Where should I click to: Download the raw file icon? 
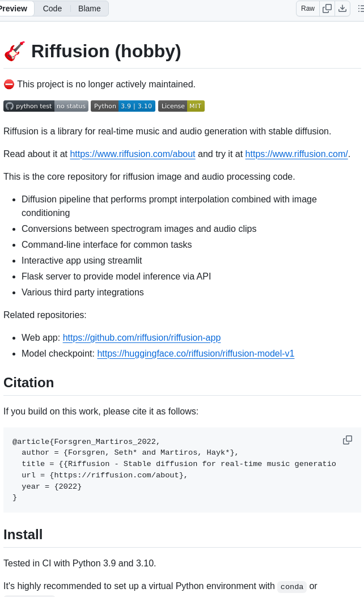[342, 9]
